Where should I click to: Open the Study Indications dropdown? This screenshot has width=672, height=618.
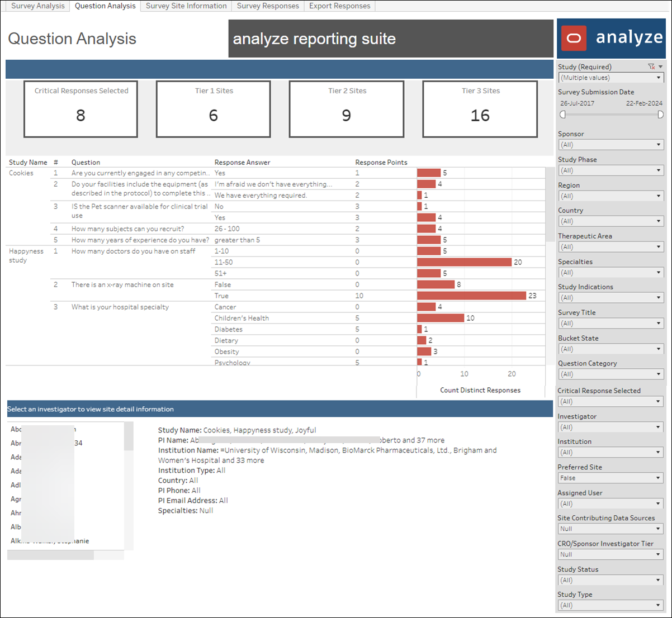click(611, 298)
